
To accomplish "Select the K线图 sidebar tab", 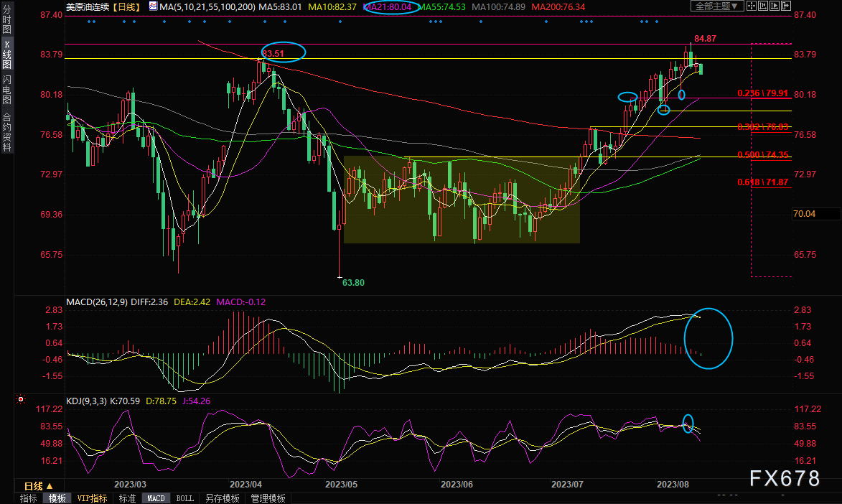I will point(7,55).
